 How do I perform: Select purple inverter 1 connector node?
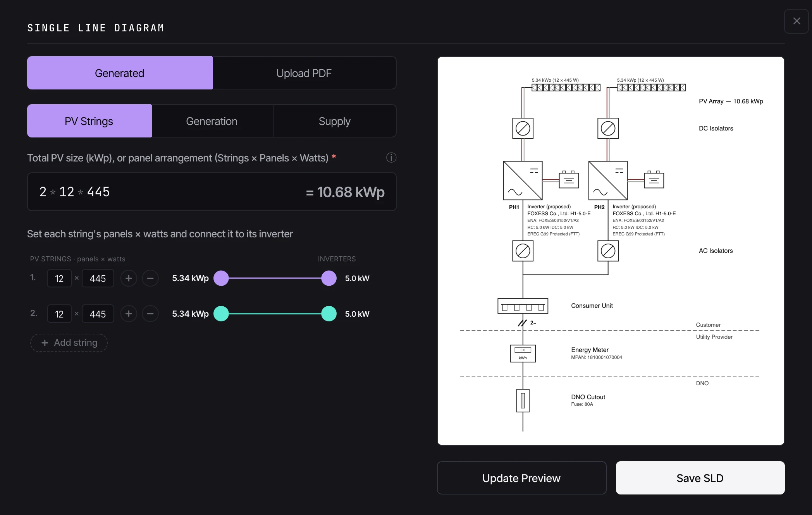click(329, 278)
